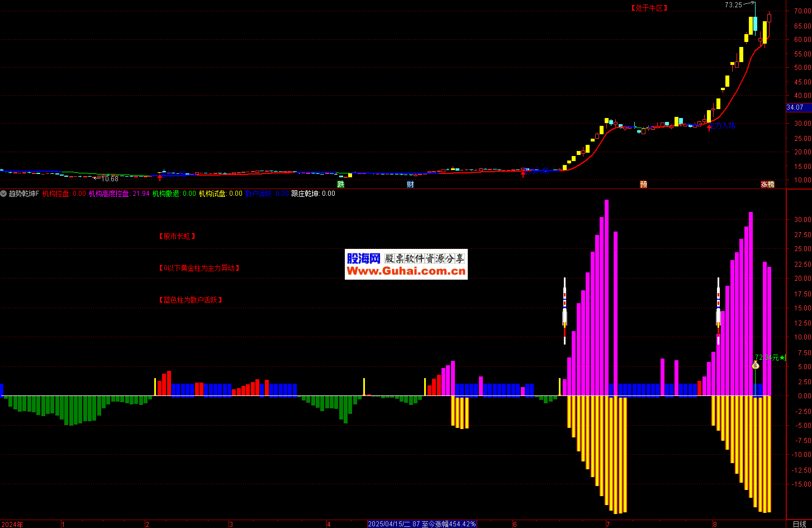Click the first rocket icon near June
812x528 pixels.
click(x=564, y=310)
